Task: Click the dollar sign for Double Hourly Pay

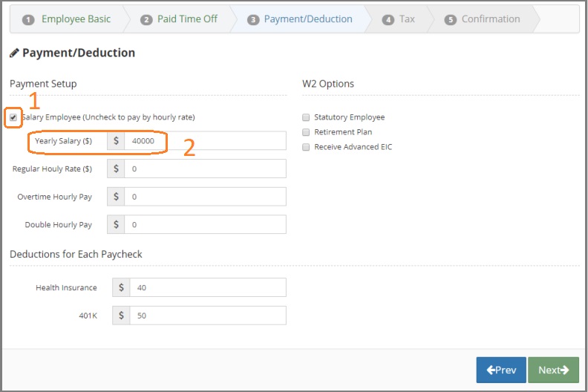Action: [116, 224]
